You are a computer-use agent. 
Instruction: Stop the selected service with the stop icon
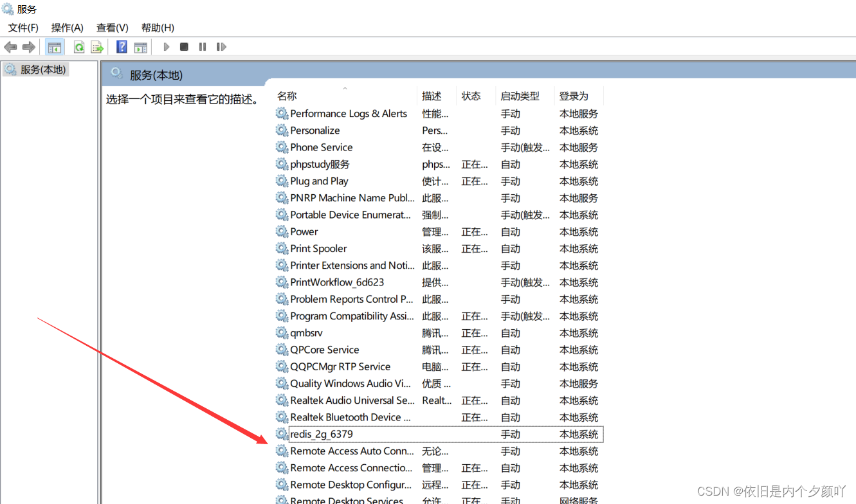tap(183, 46)
